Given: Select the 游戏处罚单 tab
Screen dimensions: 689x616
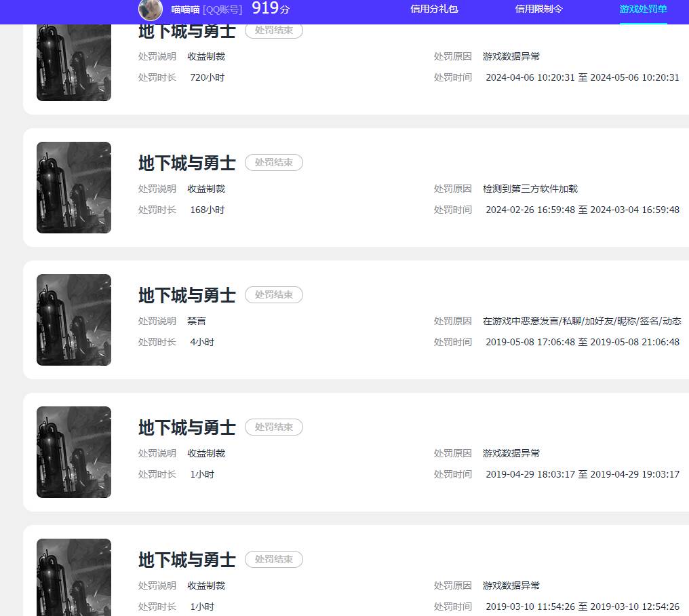Looking at the screenshot, I should (643, 9).
